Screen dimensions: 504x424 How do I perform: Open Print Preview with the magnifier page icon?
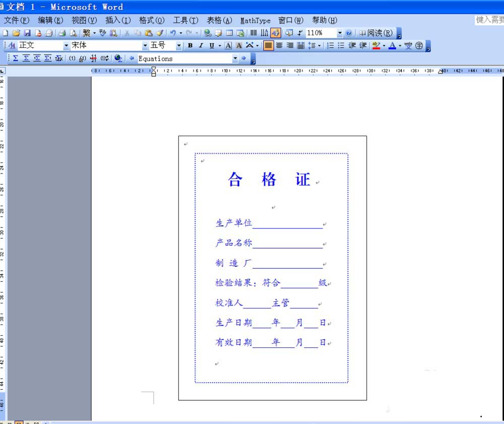click(x=73, y=33)
